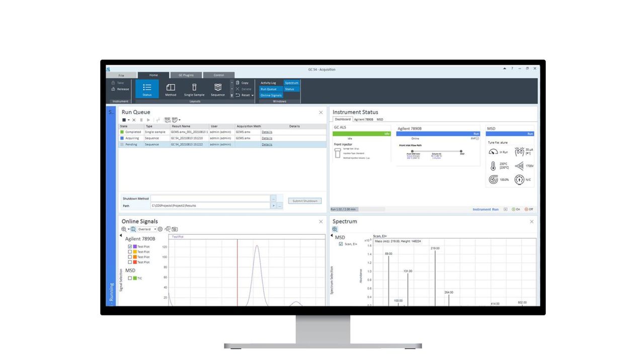The height and width of the screenshot is (362, 644).
Task: Open Details link for the Completed run
Action: click(267, 132)
